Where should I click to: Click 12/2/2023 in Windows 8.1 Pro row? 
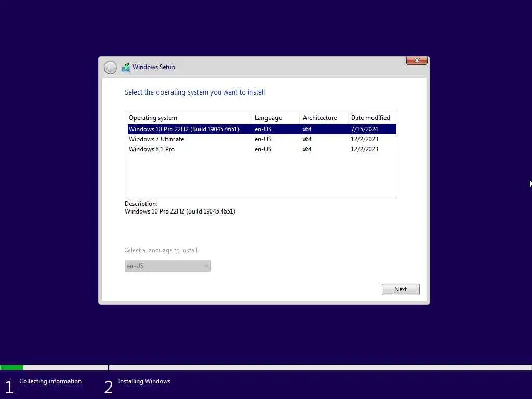pyautogui.click(x=364, y=149)
